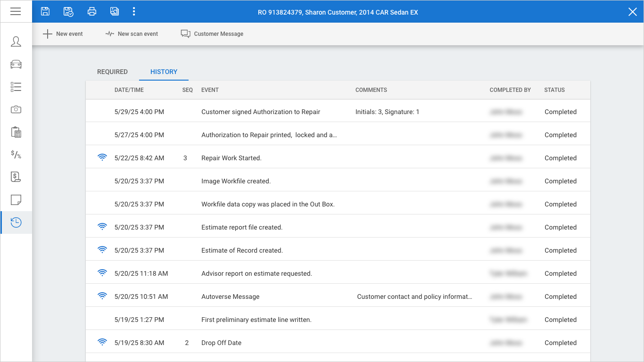Select the HISTORY tab
The image size is (644, 362).
coord(164,72)
